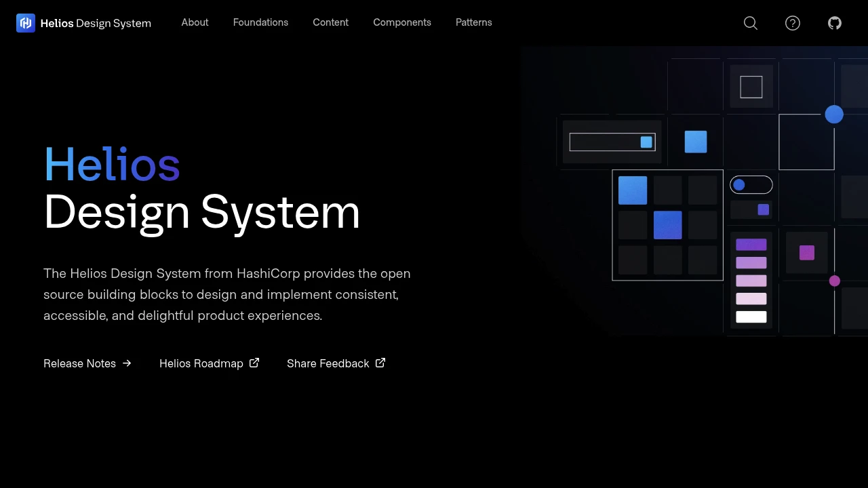Viewport: 868px width, 488px height.
Task: Toggle the illustrated switch in the hero graphic
Action: pyautogui.click(x=751, y=184)
